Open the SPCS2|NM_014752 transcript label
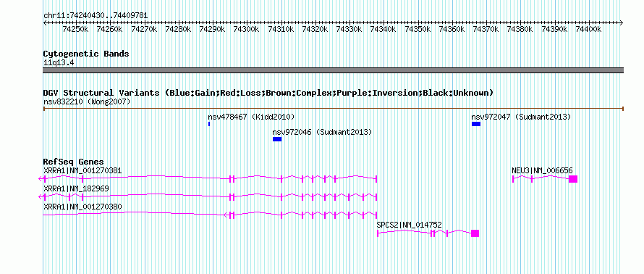 click(409, 225)
